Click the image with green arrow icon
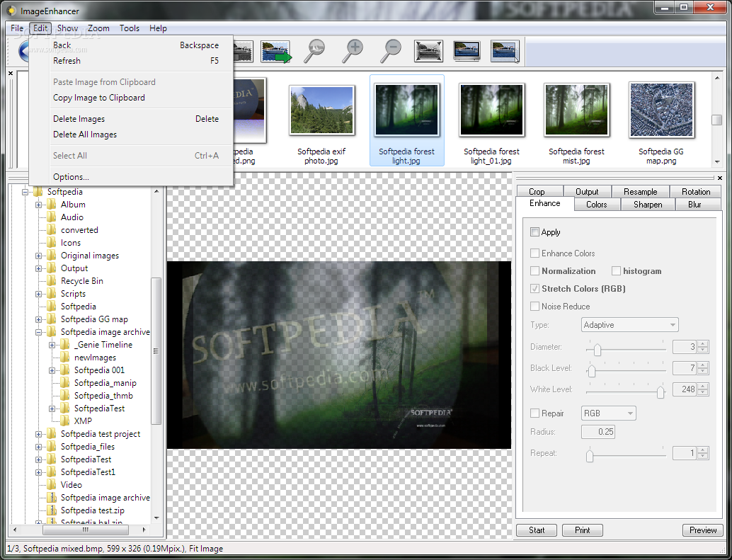Image resolution: width=732 pixels, height=560 pixels. point(276,52)
